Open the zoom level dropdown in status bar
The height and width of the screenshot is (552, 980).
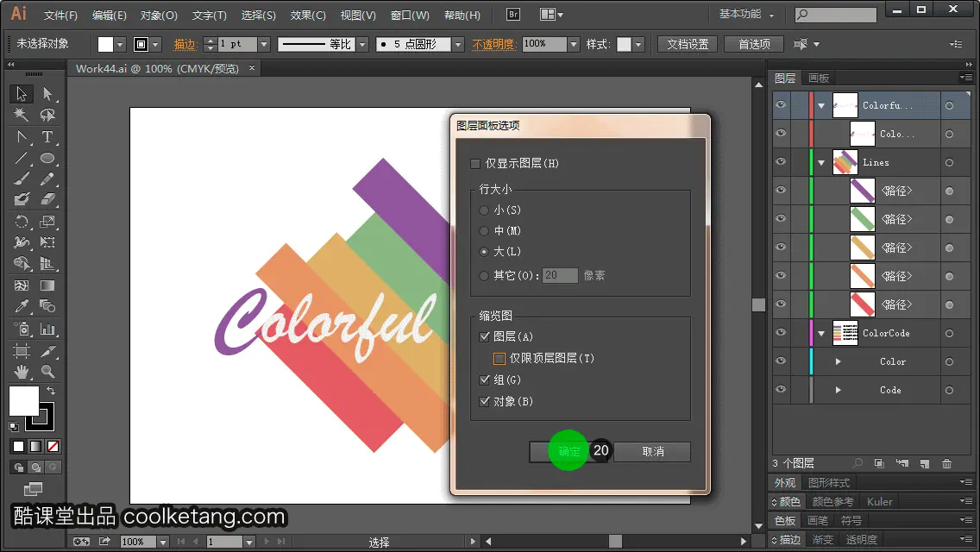click(x=162, y=542)
